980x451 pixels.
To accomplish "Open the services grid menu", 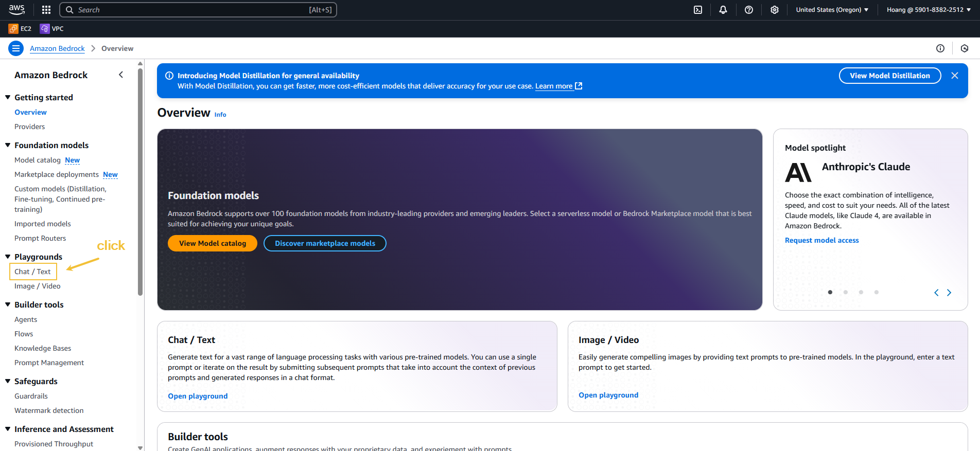I will point(46,10).
